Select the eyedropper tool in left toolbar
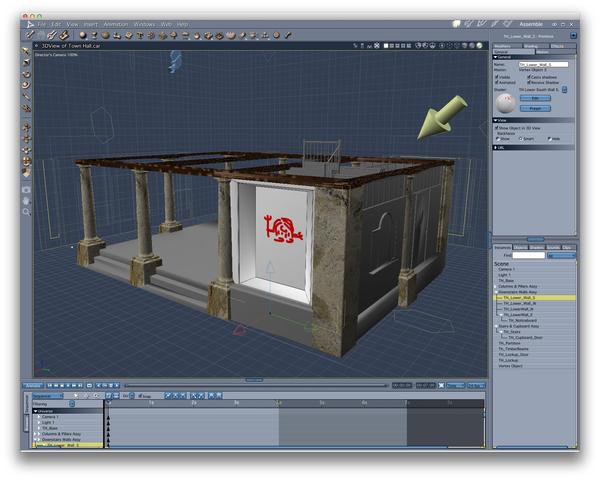The height and width of the screenshot is (480, 600). 26,97
